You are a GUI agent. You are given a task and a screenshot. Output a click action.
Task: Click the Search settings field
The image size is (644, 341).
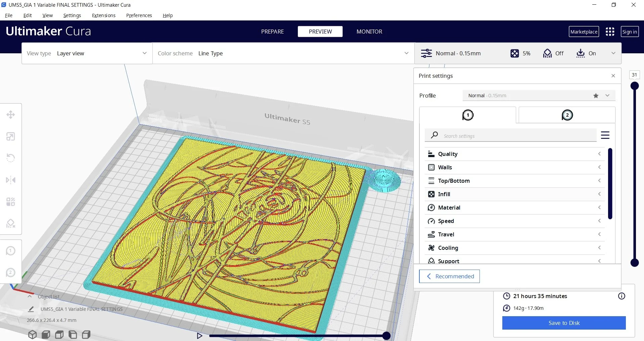510,135
